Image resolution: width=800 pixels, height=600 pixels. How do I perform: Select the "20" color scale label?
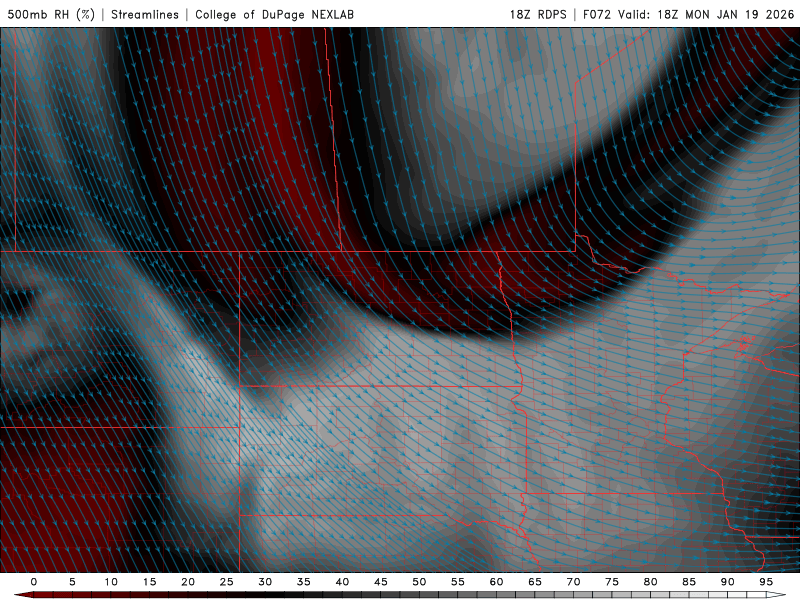click(188, 582)
